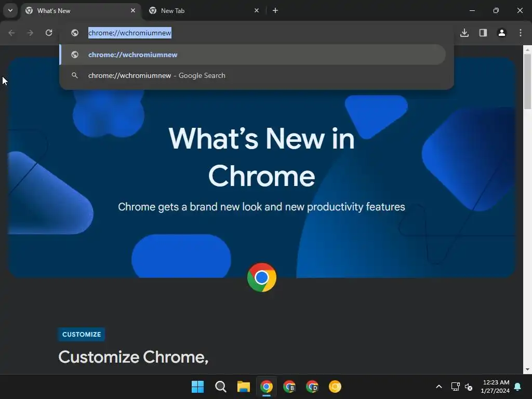Image resolution: width=532 pixels, height=399 pixels.
Task: Open the tab search dropdown arrow
Action: coord(10,10)
